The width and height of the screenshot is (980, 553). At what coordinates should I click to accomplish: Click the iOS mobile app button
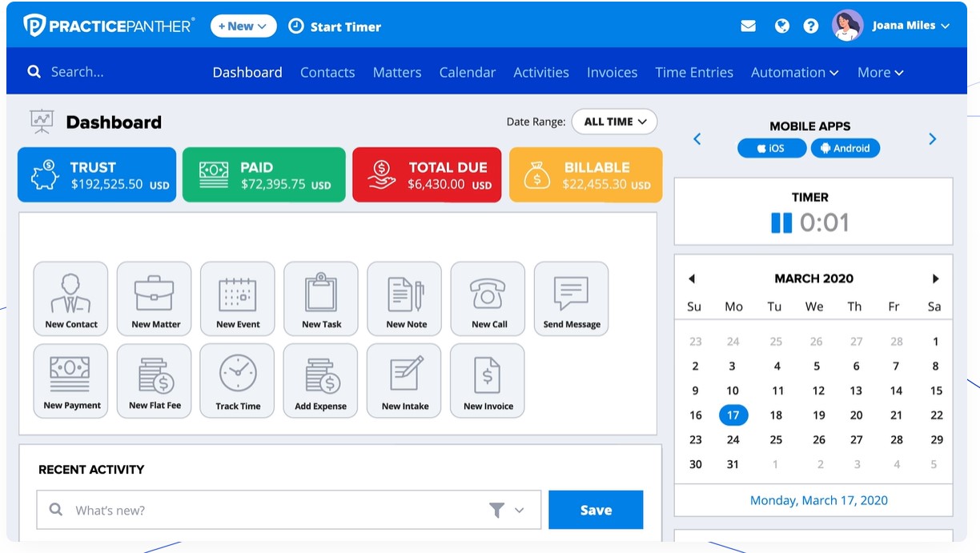click(772, 148)
